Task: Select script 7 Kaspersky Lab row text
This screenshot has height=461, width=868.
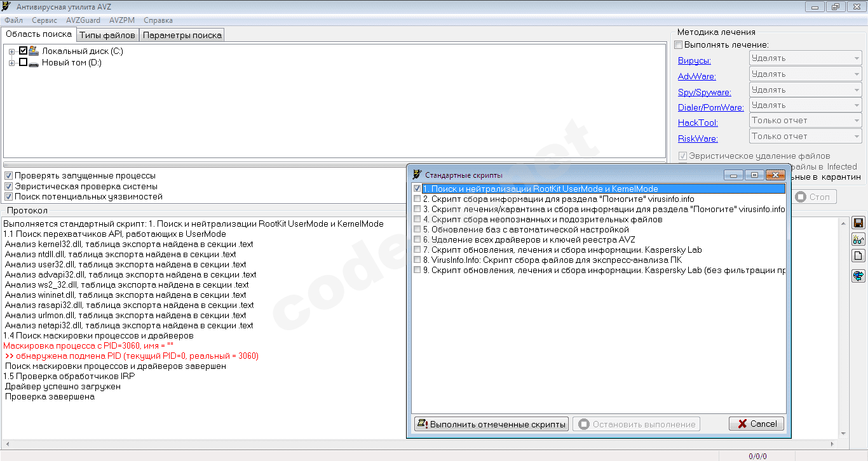Action: pos(562,250)
